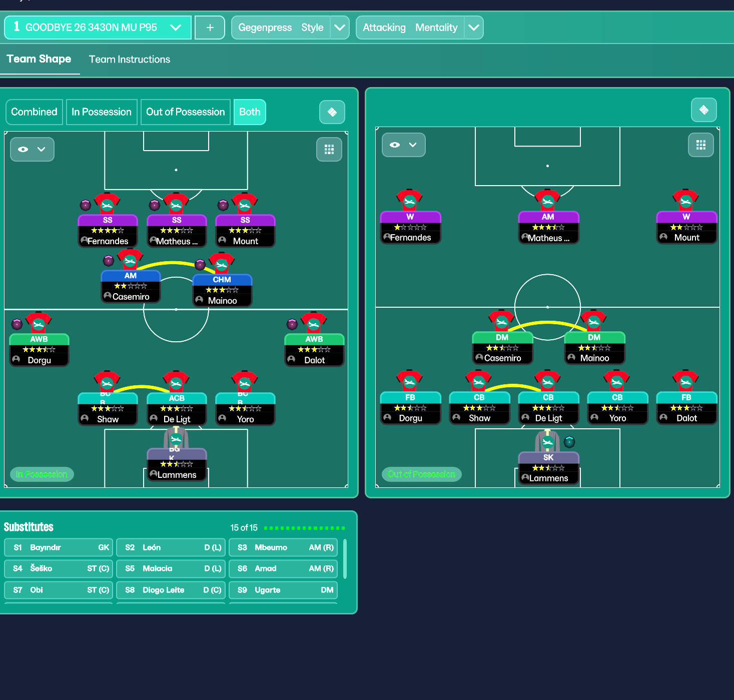Toggle the eye visibility on right pitch
This screenshot has height=700, width=734.
click(395, 145)
